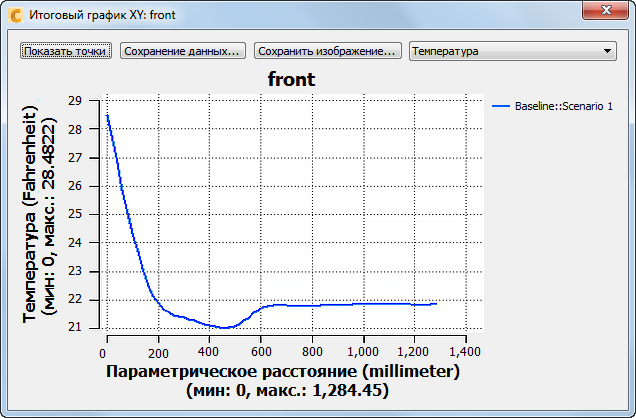This screenshot has width=636, height=418.
Task: Open the Температура dropdown
Action: [x=513, y=51]
